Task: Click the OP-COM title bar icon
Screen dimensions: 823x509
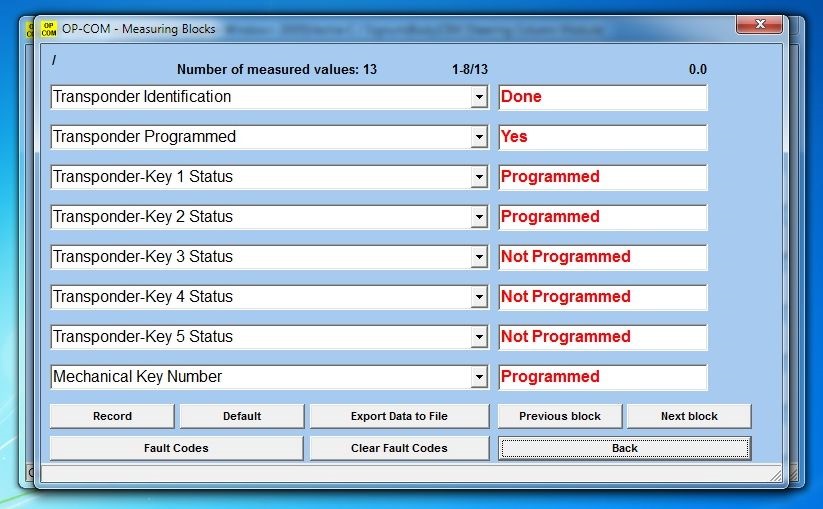Action: (49, 29)
